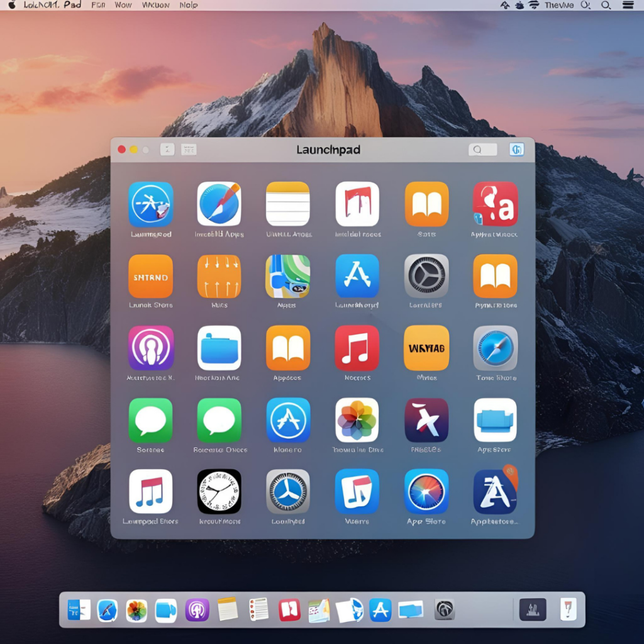Open the white icon with blue tray right of purple X
This screenshot has height=644, width=644.
(x=496, y=420)
